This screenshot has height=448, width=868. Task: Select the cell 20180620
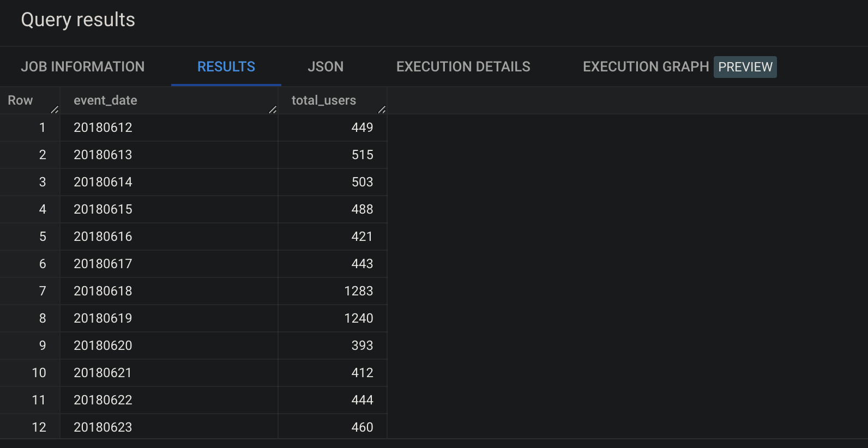click(103, 346)
